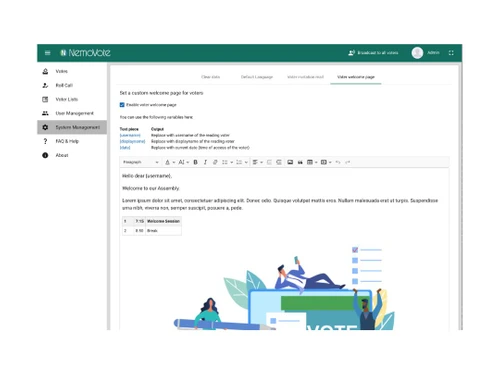This screenshot has height=375, width=500.
Task: Click the 'Hello dear {username},' line
Action: click(147, 176)
